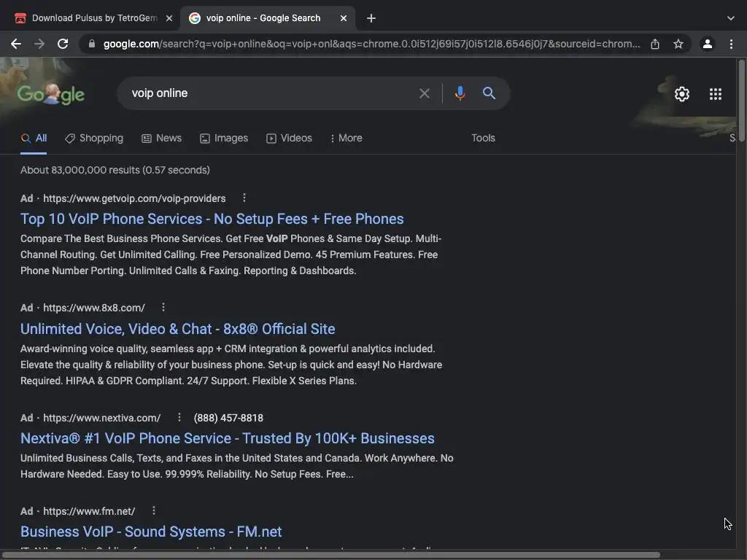Open the Google apps grid
The width and height of the screenshot is (747, 560).
(x=716, y=94)
